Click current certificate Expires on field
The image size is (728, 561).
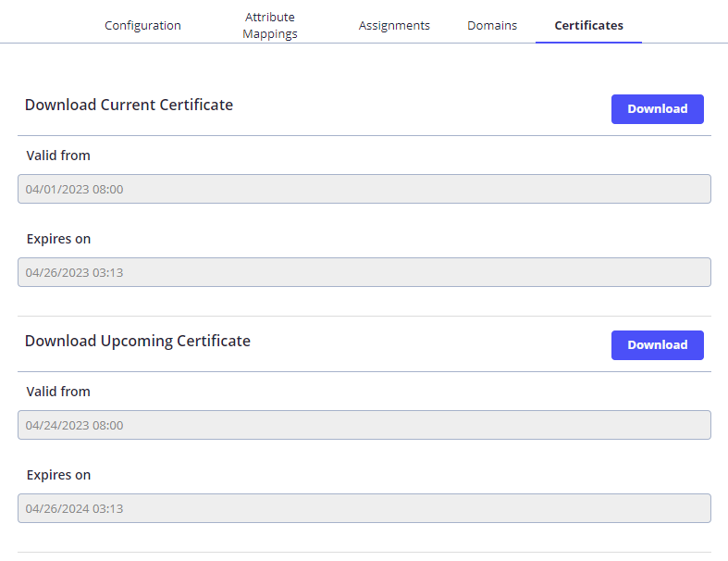[x=364, y=272]
